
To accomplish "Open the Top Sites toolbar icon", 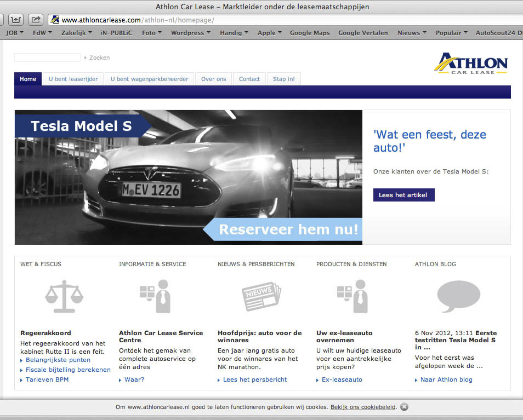I will [x=16, y=20].
